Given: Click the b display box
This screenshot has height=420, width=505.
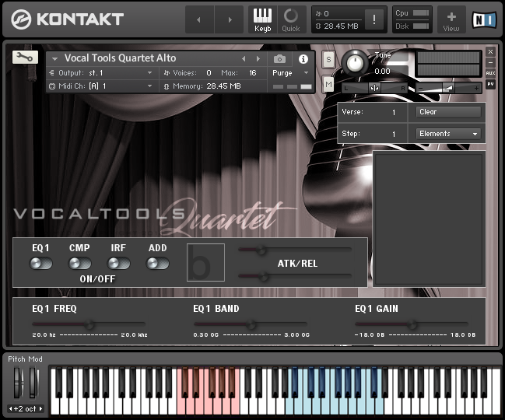Looking at the screenshot, I should [x=205, y=262].
